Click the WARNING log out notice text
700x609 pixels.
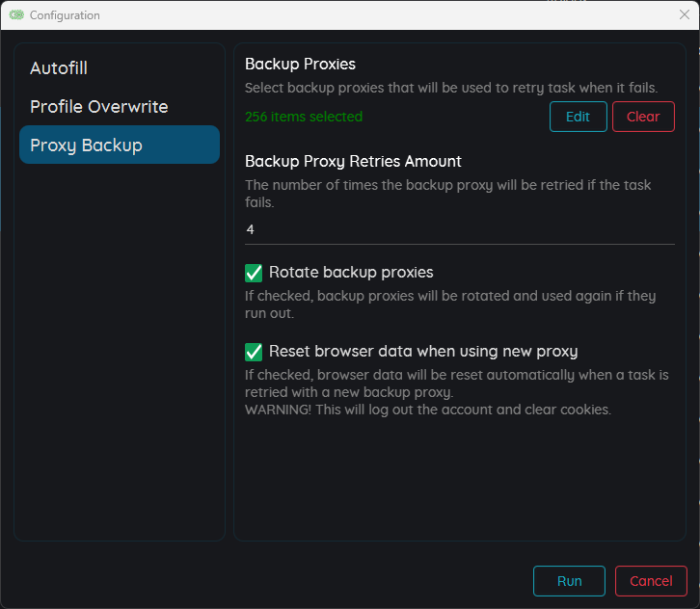point(428,410)
